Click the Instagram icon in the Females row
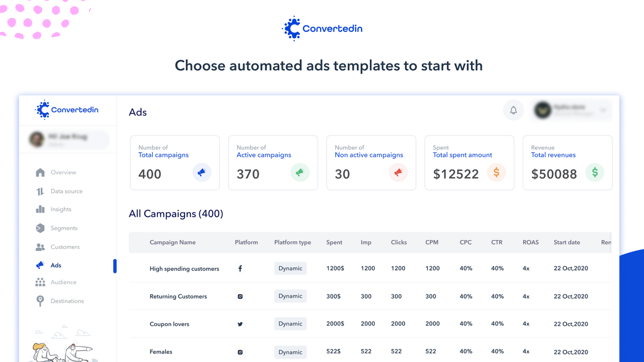644x362 pixels. pos(240,352)
